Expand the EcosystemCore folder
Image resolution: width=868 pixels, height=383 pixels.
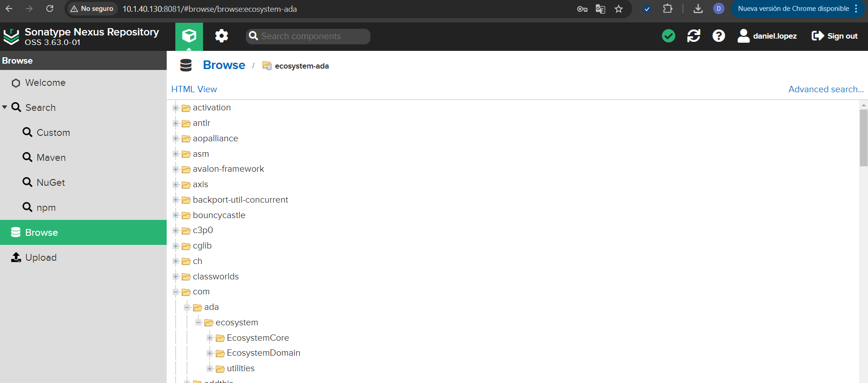point(210,338)
